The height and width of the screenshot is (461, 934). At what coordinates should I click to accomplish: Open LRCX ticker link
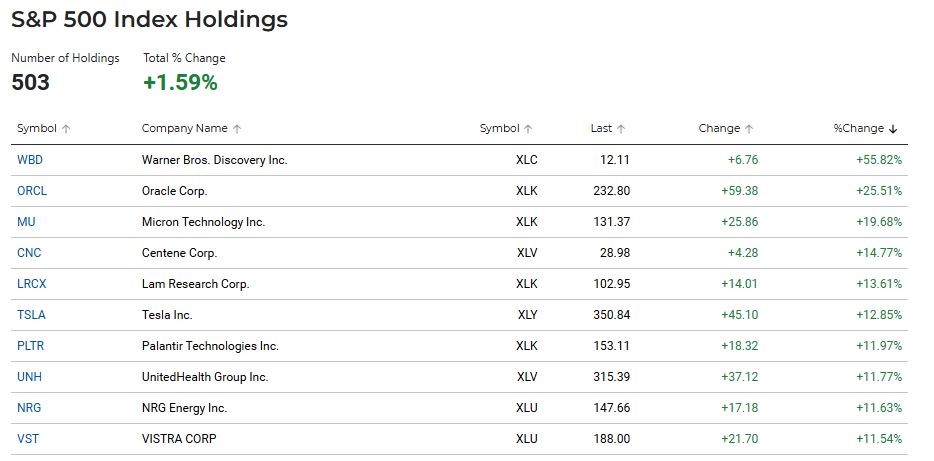coord(32,284)
